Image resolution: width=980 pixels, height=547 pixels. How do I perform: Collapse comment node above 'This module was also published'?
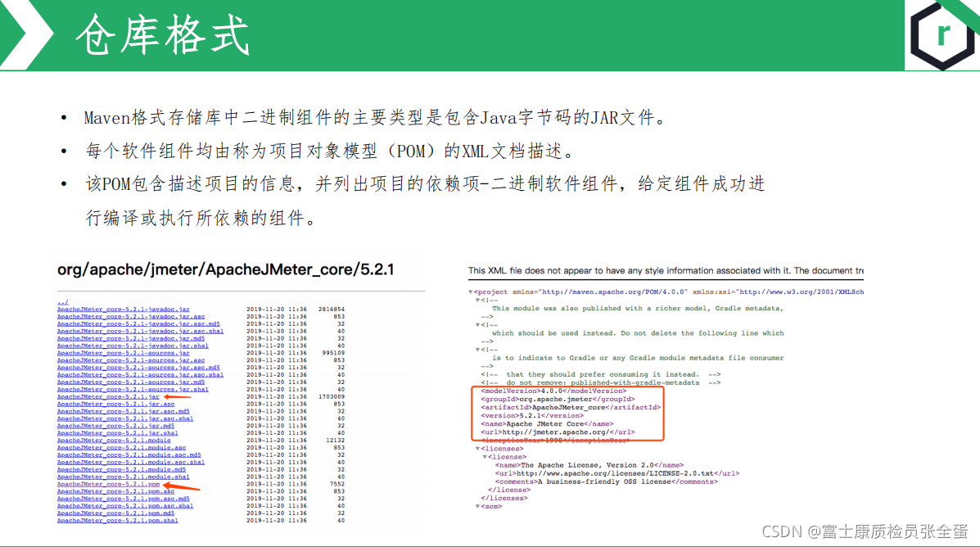[477, 300]
